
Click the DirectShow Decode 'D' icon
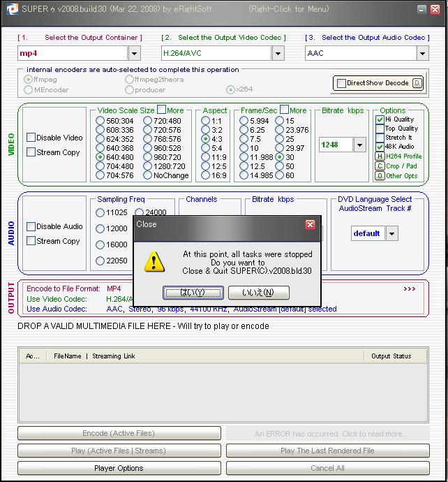[417, 83]
